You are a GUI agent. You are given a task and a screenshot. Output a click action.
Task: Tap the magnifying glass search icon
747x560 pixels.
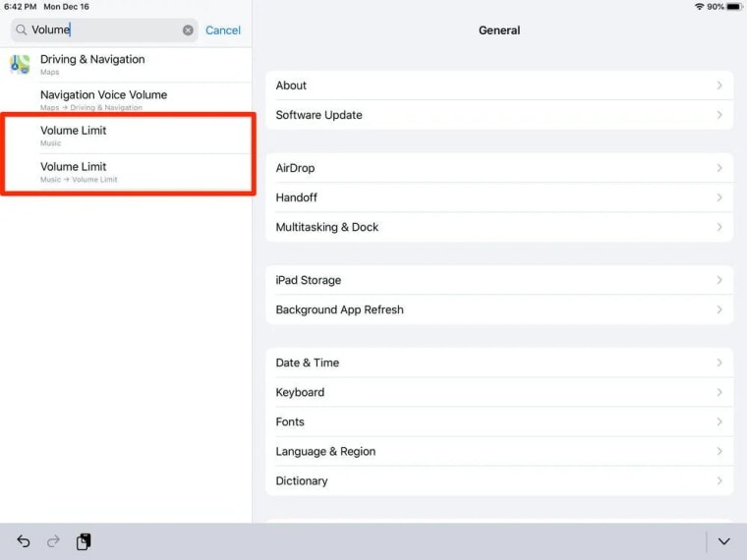coord(21,30)
